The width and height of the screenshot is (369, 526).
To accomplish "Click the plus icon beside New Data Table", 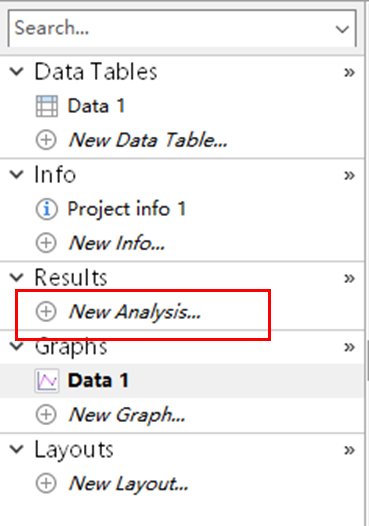I will [x=46, y=140].
